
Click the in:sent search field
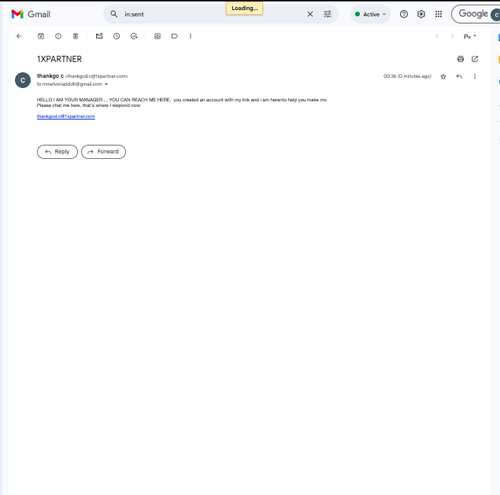pos(213,14)
